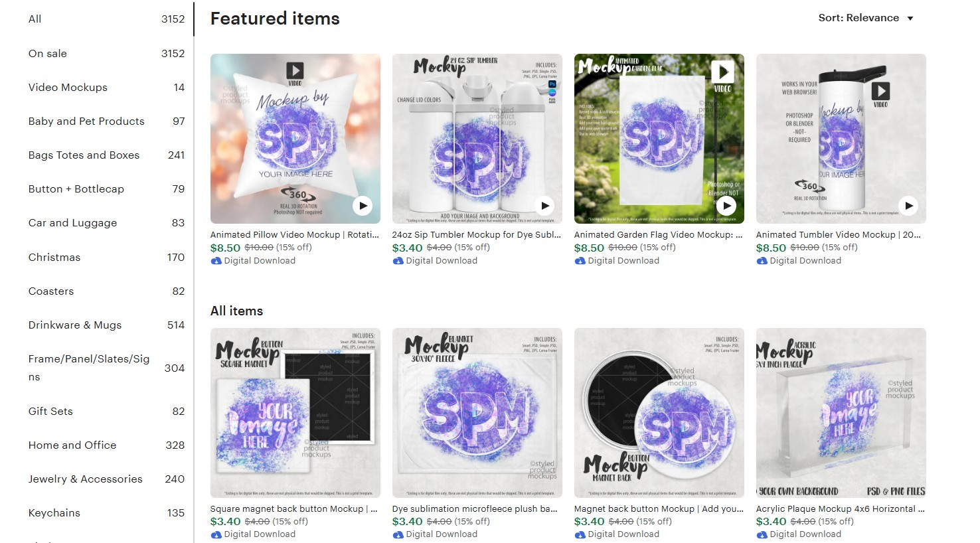Open the Square magnet back button Mockup listing
This screenshot has width=980, height=543.
293,509
